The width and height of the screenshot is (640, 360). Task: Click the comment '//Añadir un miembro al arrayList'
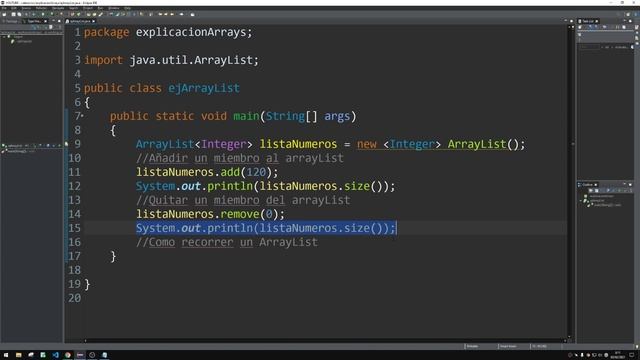[x=240, y=158]
